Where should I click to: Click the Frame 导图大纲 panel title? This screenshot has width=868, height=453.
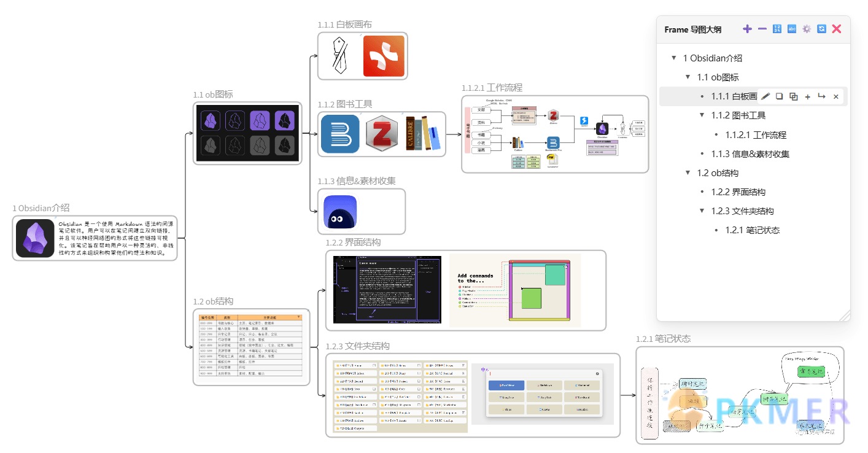click(693, 29)
